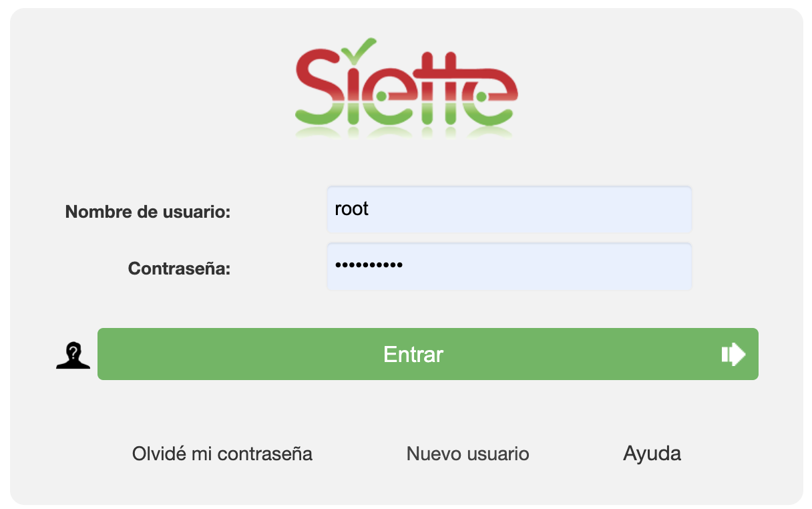This screenshot has height=509, width=812.
Task: Click the "Nombre de usuario:" label
Action: coord(148,212)
